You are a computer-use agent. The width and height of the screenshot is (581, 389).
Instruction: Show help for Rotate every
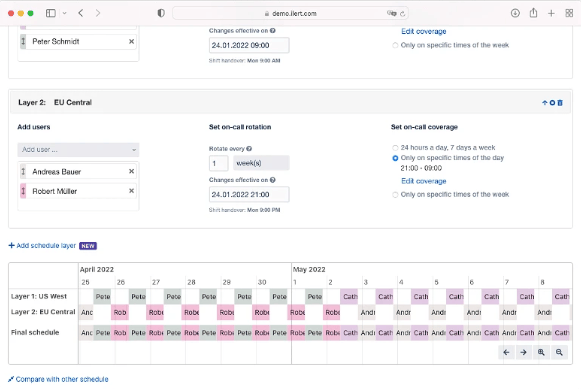tap(249, 149)
